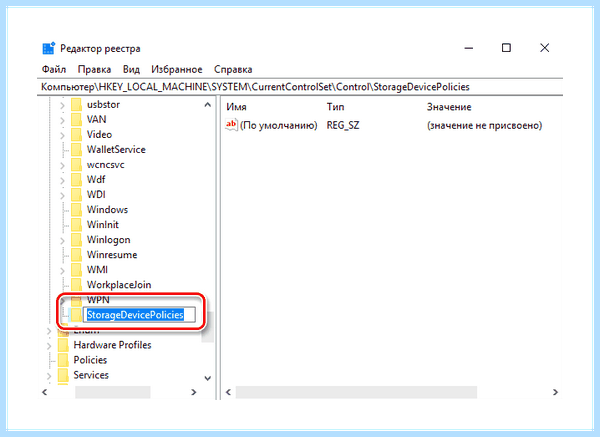Click the StorageDevicePolicies folder icon
600x437 pixels.
77,315
